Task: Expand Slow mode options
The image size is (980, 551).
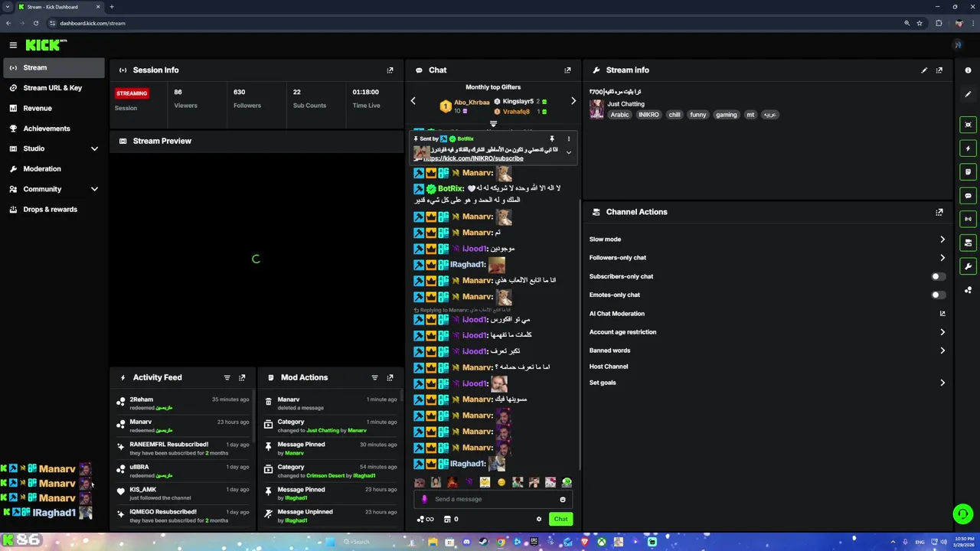Action: coord(942,240)
